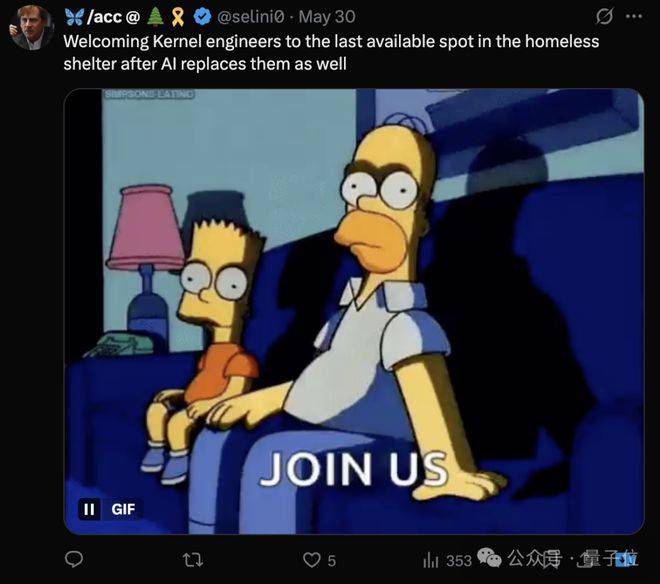
Task: Click the 353 views count
Action: point(459,561)
